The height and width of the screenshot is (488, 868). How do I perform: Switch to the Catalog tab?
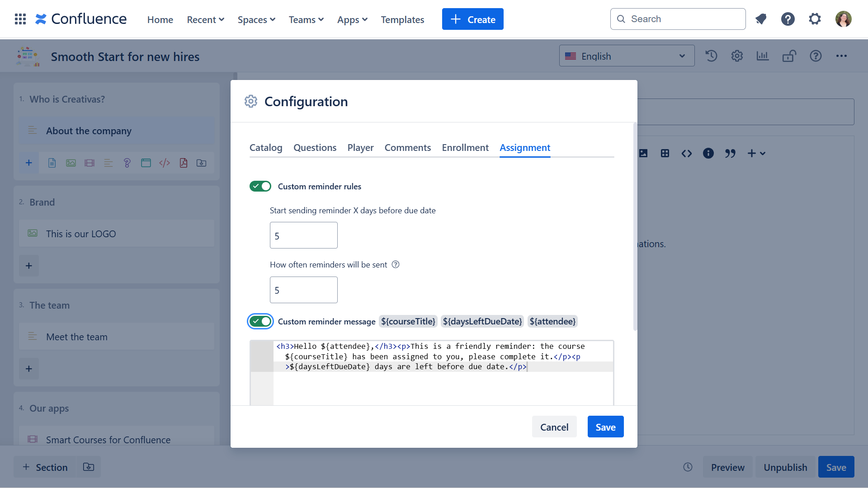tap(266, 148)
